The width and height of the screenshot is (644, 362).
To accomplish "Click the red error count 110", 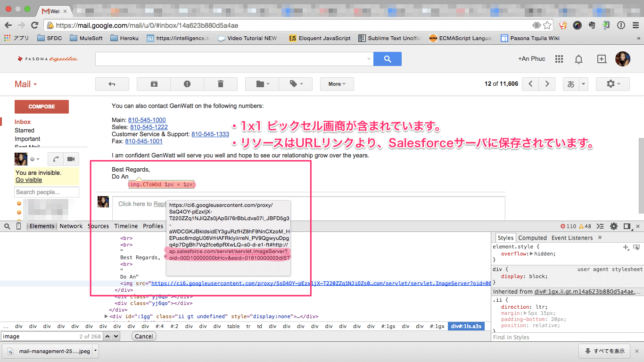I will (569, 226).
